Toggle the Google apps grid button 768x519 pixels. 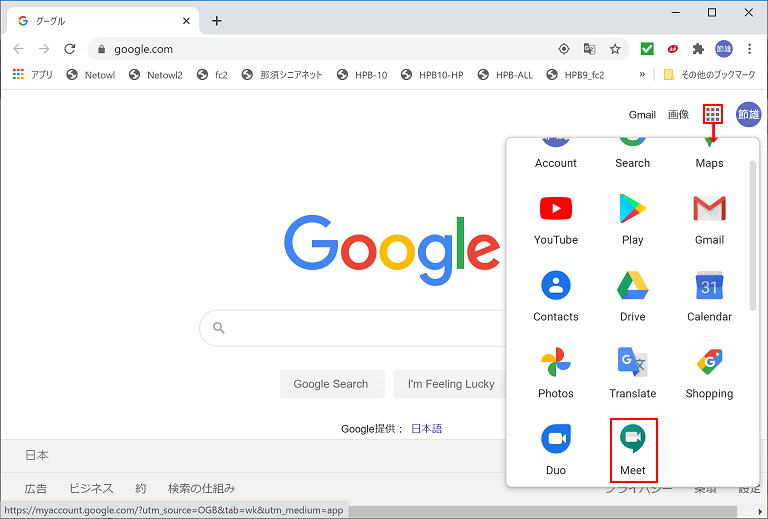click(713, 115)
